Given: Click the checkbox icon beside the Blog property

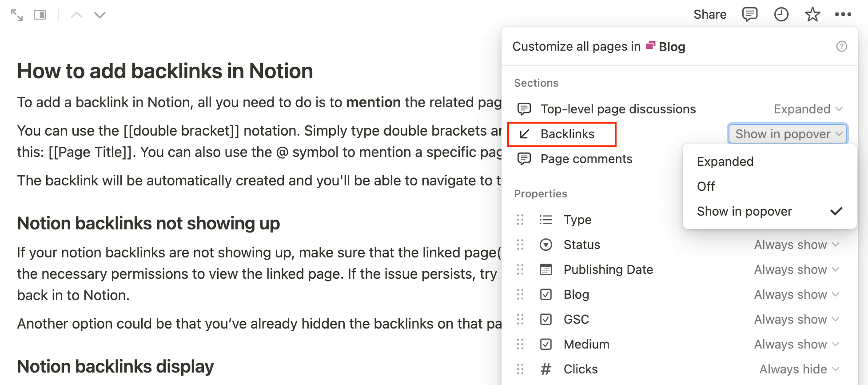Looking at the screenshot, I should pyautogui.click(x=545, y=294).
